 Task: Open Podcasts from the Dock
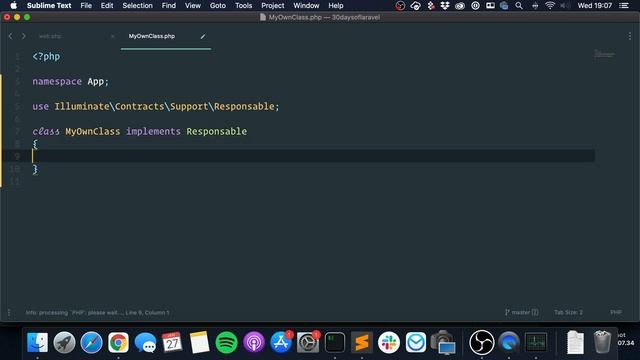point(254,342)
